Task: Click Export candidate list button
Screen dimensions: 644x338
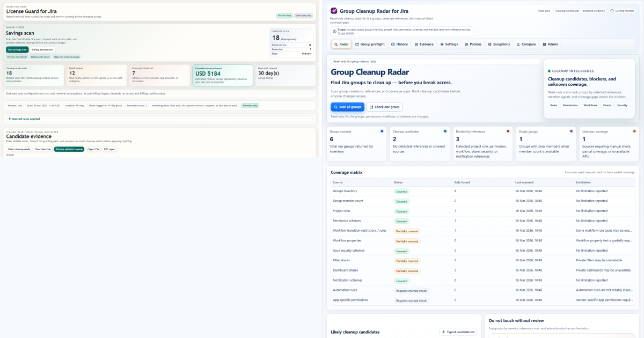Action: (x=458, y=332)
